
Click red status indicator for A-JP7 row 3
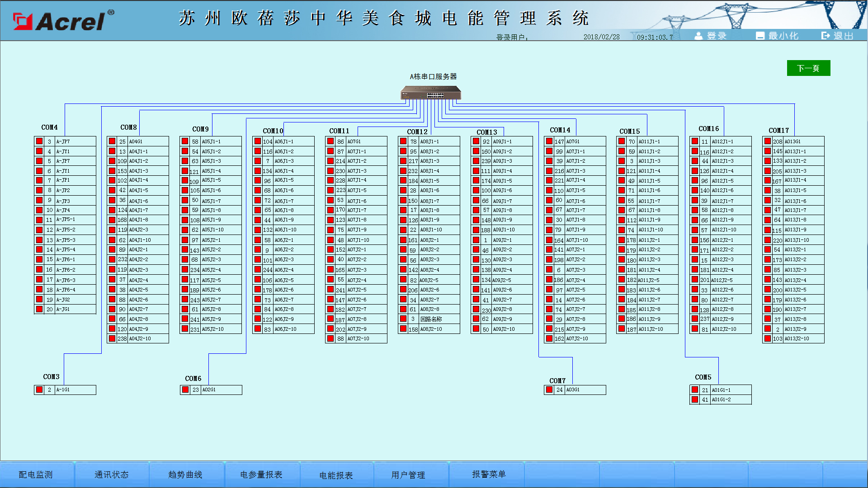click(39, 141)
